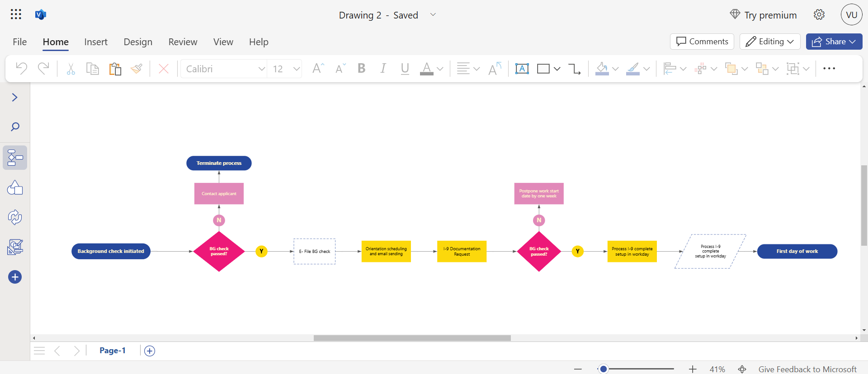Copy the selection

(x=93, y=69)
